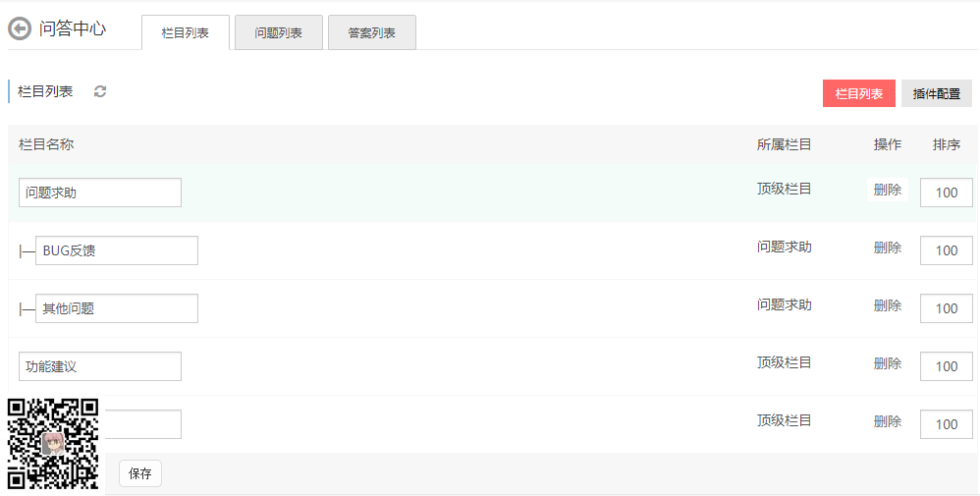Delete the 其他问题 column
The width and height of the screenshot is (980, 496).
tap(888, 305)
